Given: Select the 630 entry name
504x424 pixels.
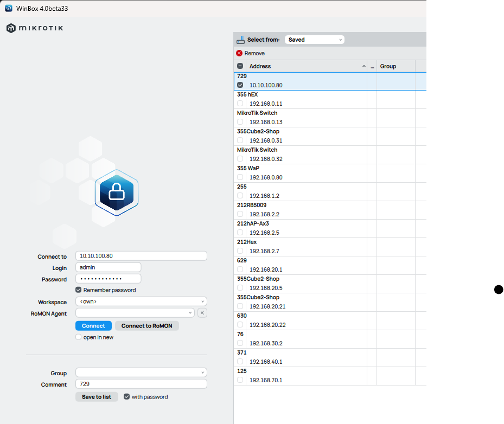Looking at the screenshot, I should tap(242, 316).
